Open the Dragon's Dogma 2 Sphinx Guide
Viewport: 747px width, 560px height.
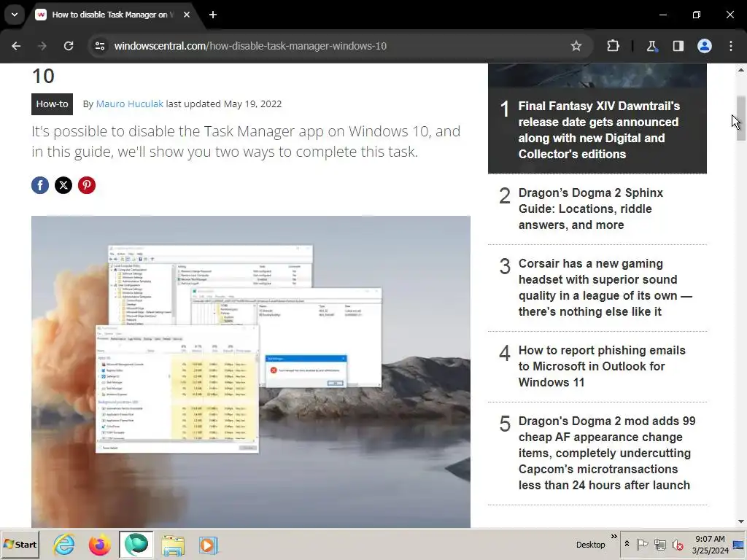[590, 209]
